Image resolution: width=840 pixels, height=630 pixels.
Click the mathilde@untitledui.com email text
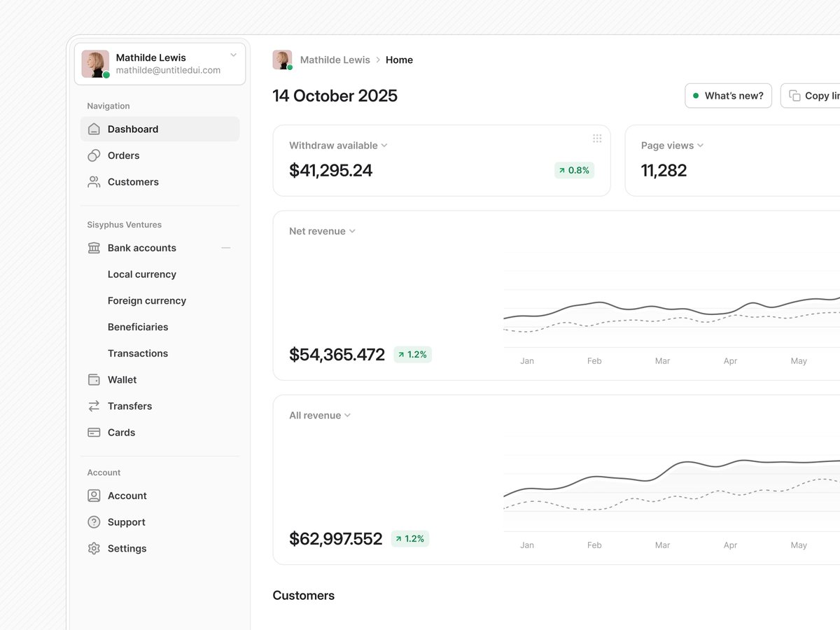(x=168, y=71)
